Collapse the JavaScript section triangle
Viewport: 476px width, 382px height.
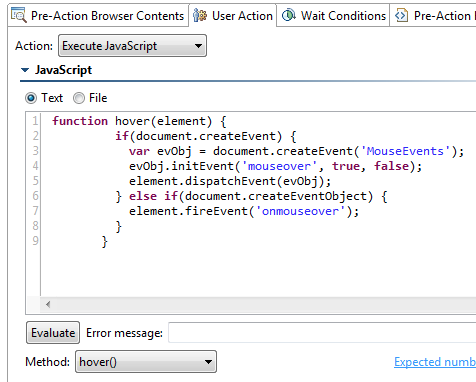click(25, 70)
